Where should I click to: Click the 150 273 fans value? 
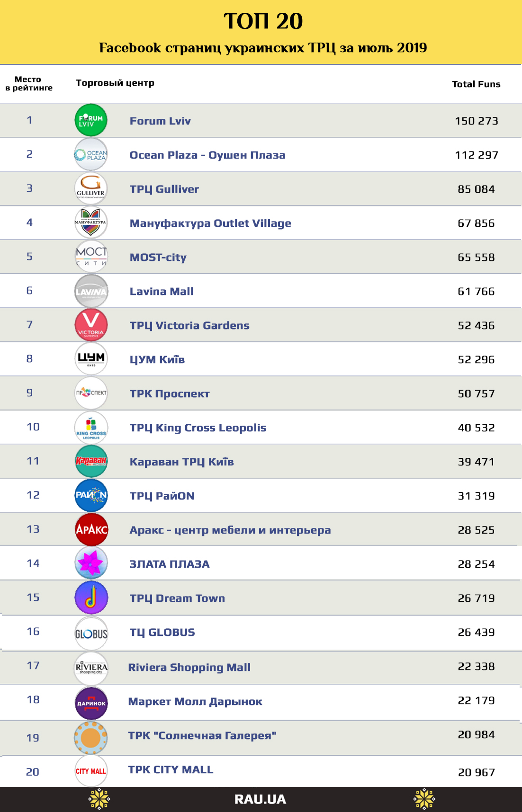pos(476,121)
